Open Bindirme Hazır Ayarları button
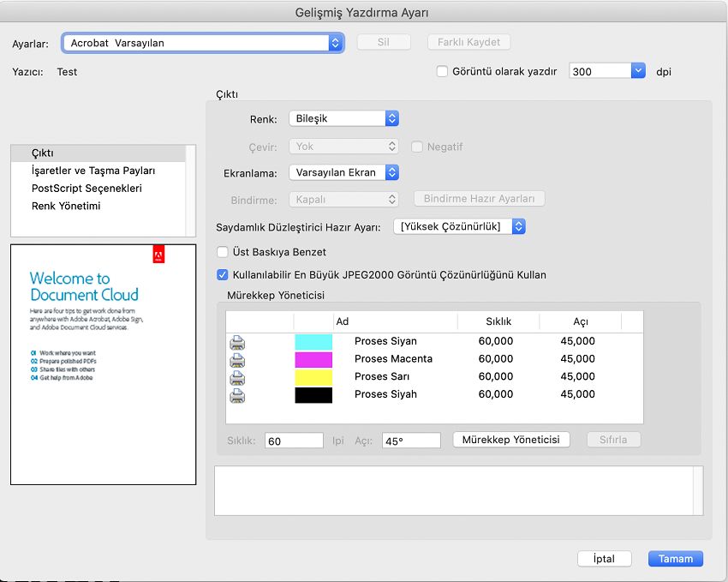728x582 pixels. point(479,198)
